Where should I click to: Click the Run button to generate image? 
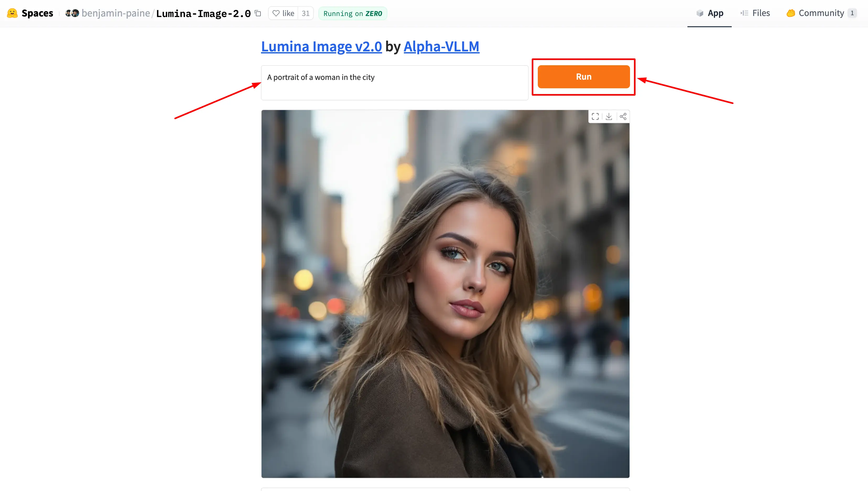[x=584, y=76]
